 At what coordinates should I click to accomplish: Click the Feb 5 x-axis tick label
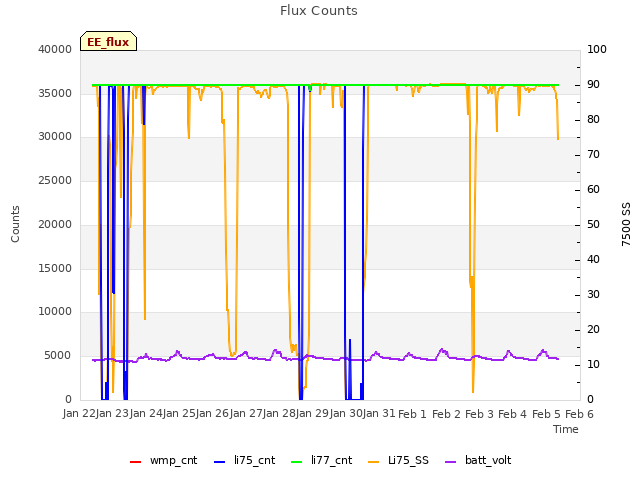(x=546, y=414)
